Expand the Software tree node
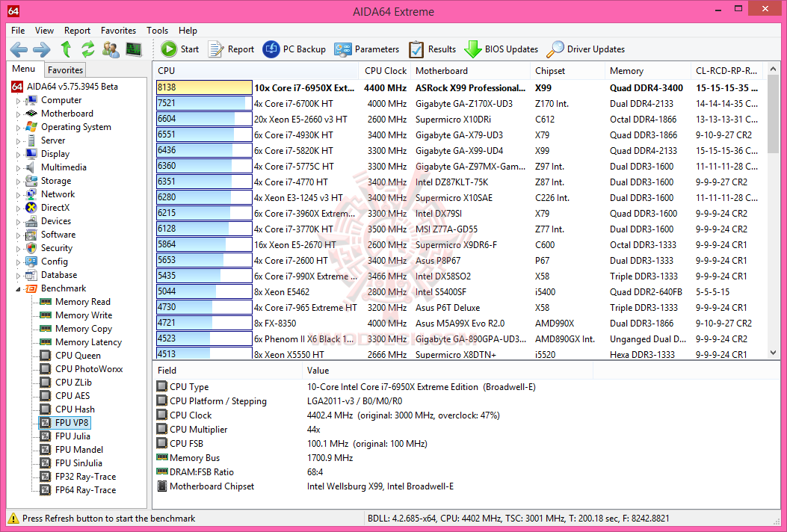Image resolution: width=787 pixels, height=532 pixels. 18,235
